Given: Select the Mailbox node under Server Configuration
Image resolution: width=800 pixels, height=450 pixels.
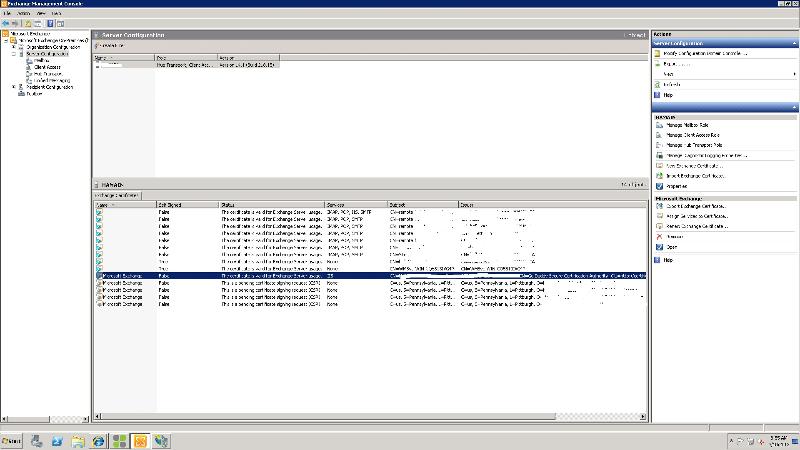Looking at the screenshot, I should click(42, 60).
